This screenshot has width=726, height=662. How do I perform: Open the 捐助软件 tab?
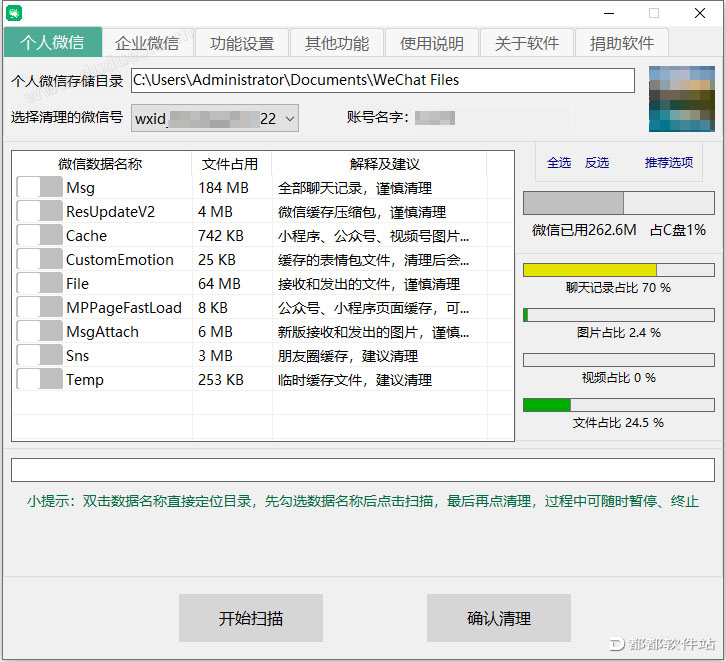point(622,44)
